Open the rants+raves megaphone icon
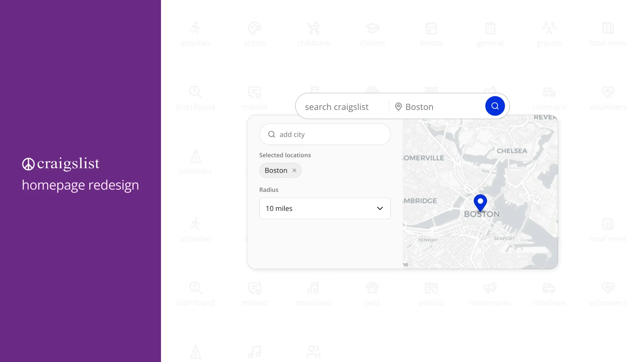The image size is (644, 362). click(x=490, y=288)
